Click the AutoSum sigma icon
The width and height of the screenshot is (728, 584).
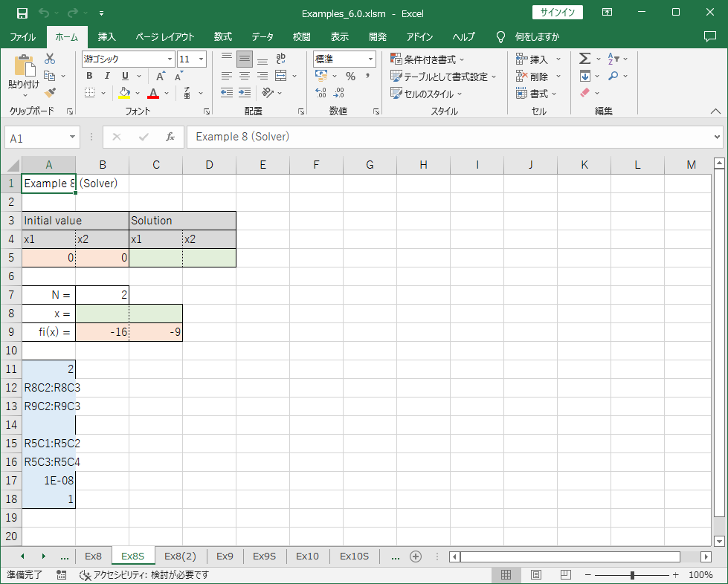tap(584, 59)
